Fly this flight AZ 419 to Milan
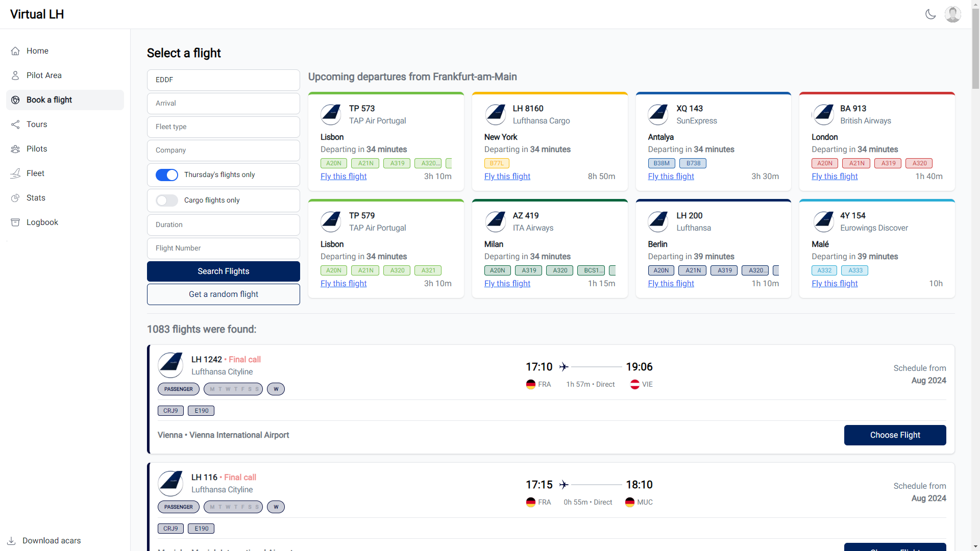 (x=507, y=284)
